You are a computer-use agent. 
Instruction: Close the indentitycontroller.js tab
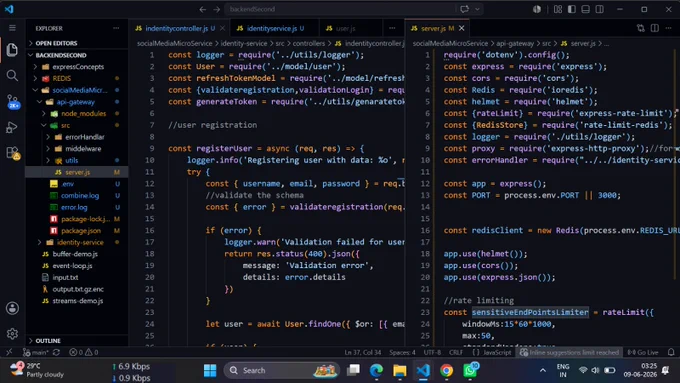point(222,28)
